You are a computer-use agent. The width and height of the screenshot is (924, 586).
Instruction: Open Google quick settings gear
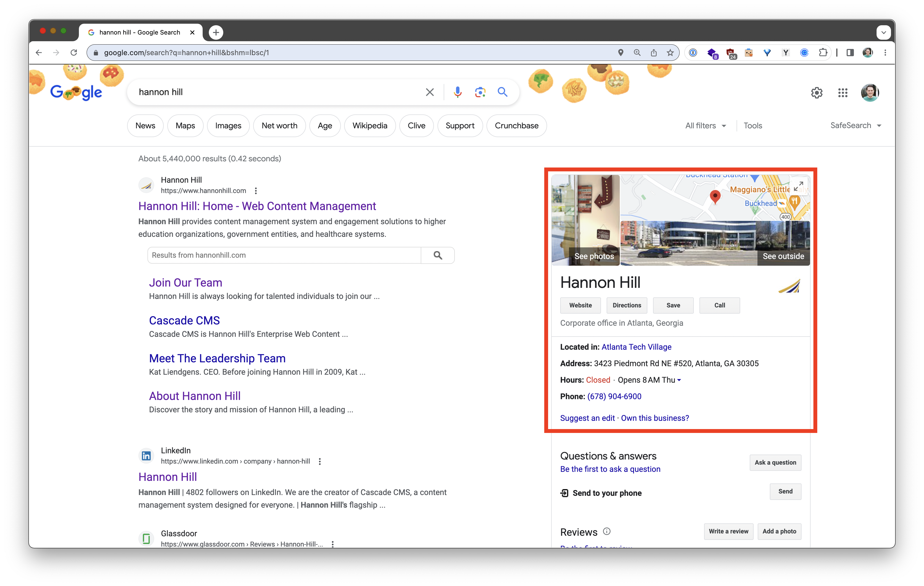coord(816,93)
